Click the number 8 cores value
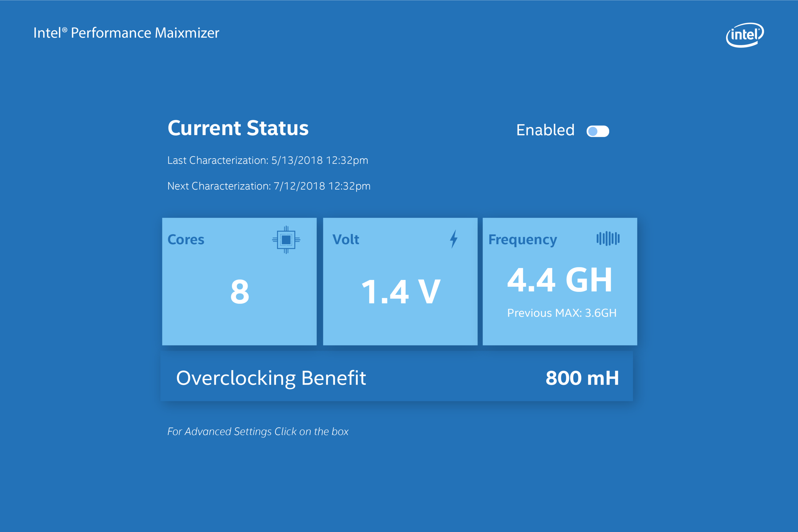The width and height of the screenshot is (798, 532). pyautogui.click(x=239, y=292)
